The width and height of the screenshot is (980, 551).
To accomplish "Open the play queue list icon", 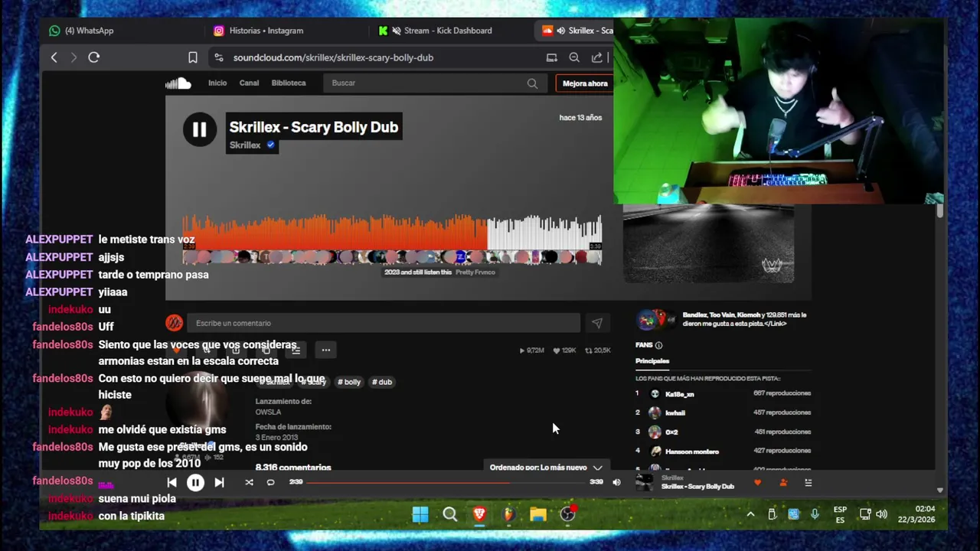I will (x=808, y=483).
